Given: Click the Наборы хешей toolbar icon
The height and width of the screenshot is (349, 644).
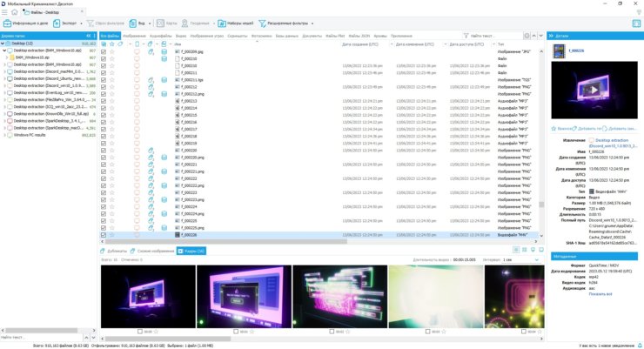Looking at the screenshot, I should (231, 22).
